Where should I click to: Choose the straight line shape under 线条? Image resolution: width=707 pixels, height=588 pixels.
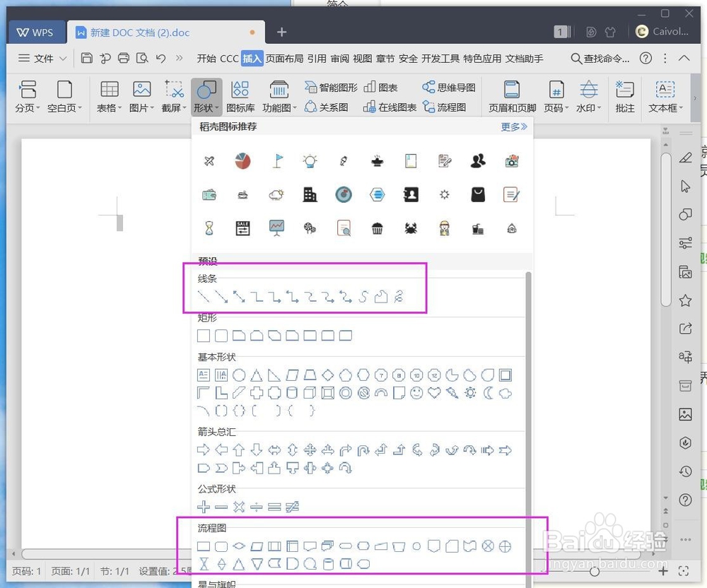point(204,297)
